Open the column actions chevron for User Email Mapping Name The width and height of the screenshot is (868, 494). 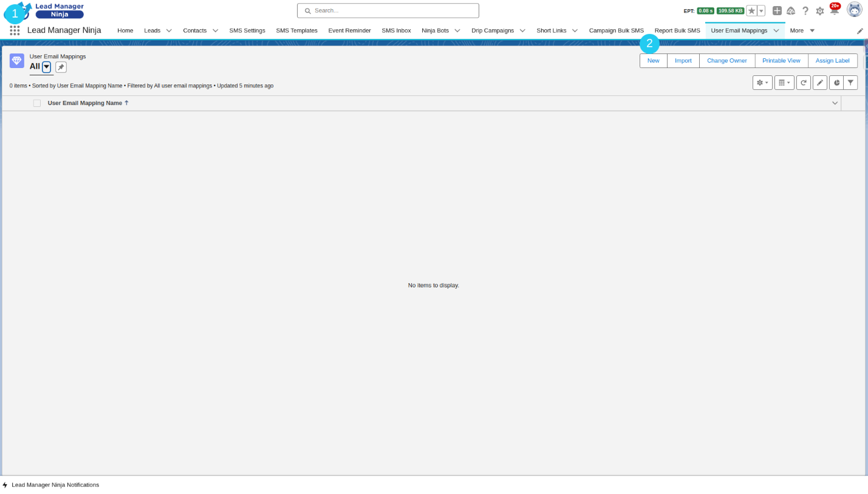point(835,103)
